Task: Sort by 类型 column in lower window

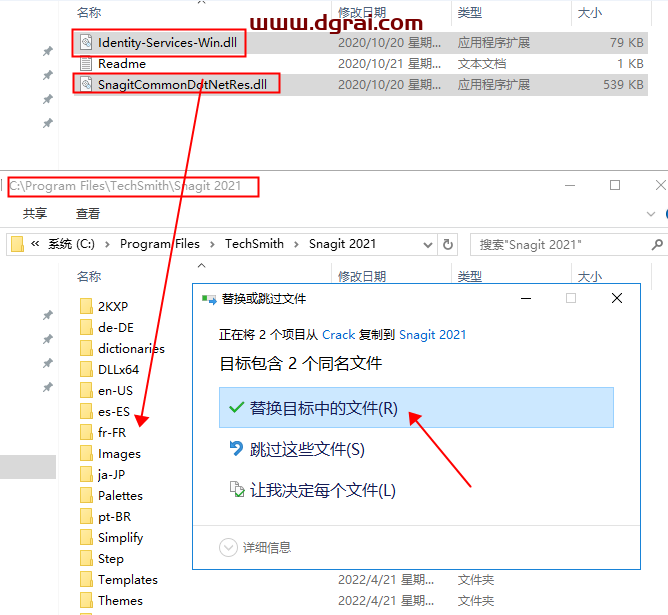Action: click(x=469, y=276)
